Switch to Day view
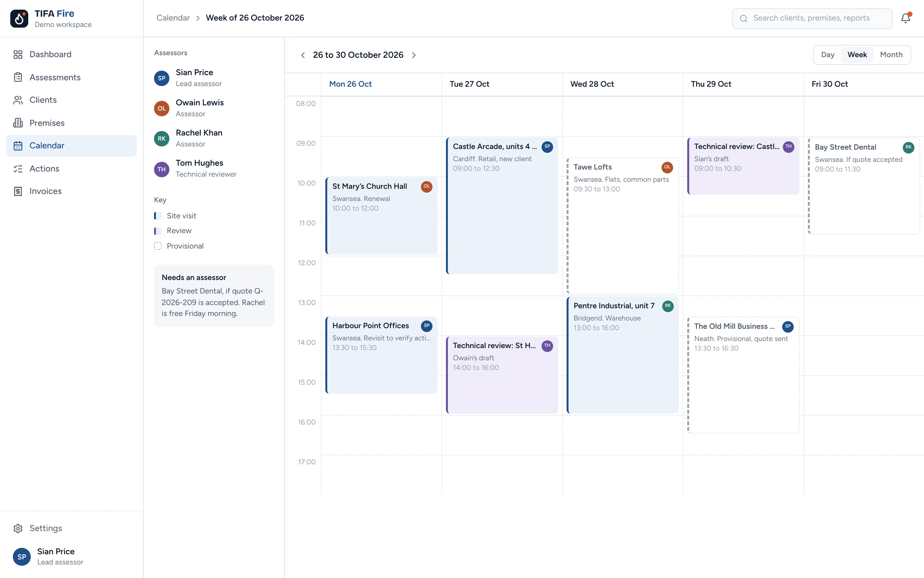Viewport: 924px width, 578px height. click(827, 55)
